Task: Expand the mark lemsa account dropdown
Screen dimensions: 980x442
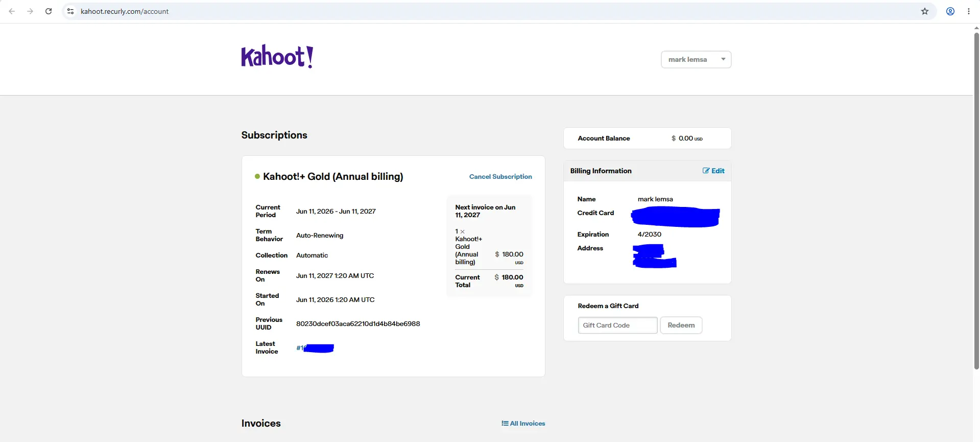Action: [696, 59]
